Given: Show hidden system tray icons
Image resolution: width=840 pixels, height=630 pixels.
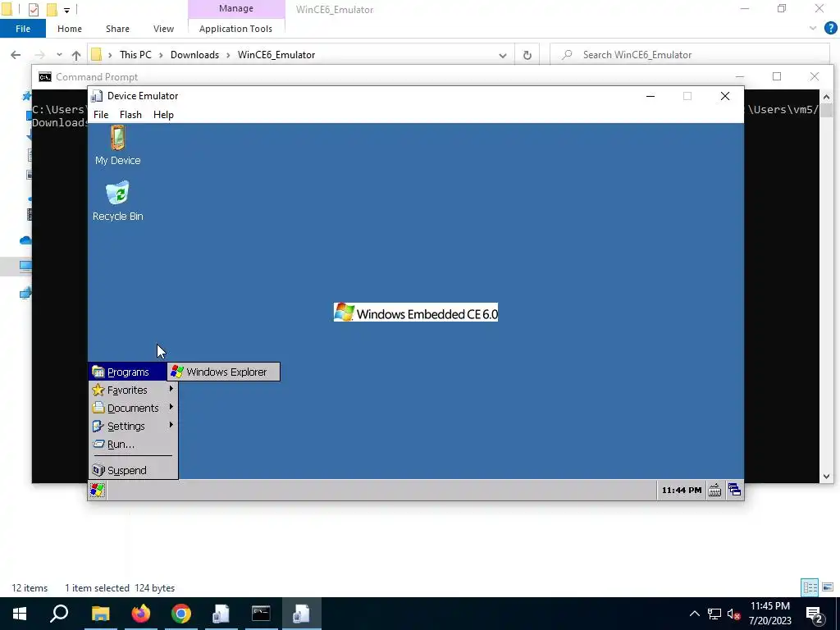Looking at the screenshot, I should [694, 614].
